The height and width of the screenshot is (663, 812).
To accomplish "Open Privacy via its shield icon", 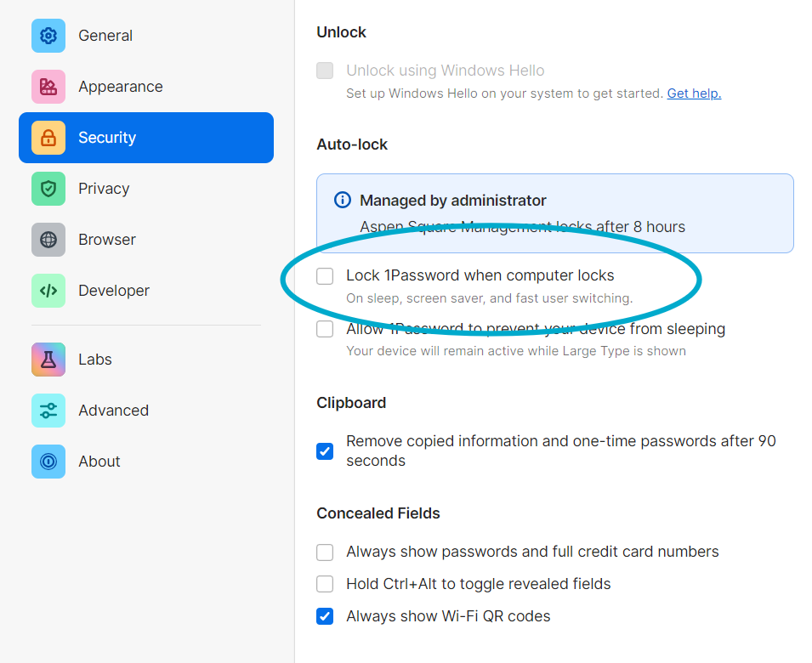I will pos(48,189).
